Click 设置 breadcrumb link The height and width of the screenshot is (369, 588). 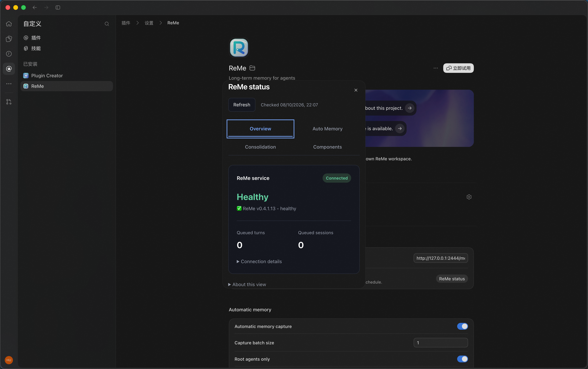[149, 23]
